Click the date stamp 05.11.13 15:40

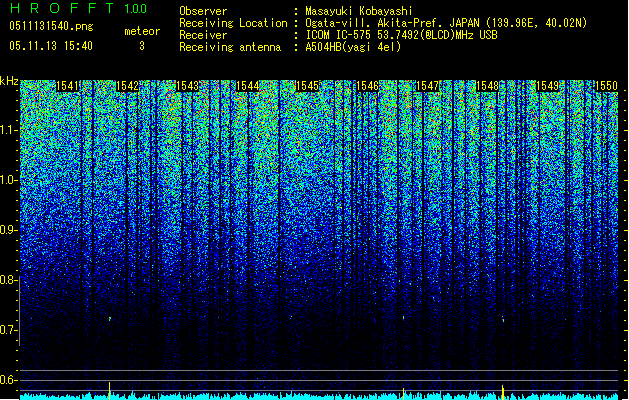pyautogui.click(x=51, y=46)
